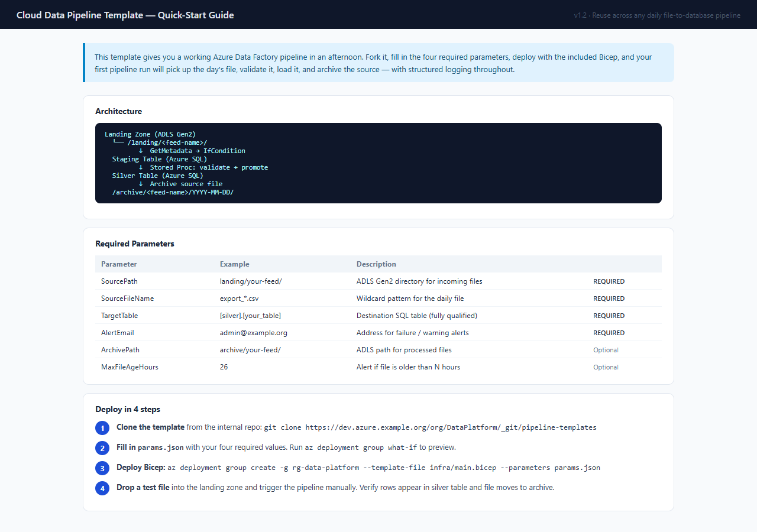Click the SourcePath parameter cell
Screen dimensions: 757x532
click(119, 281)
